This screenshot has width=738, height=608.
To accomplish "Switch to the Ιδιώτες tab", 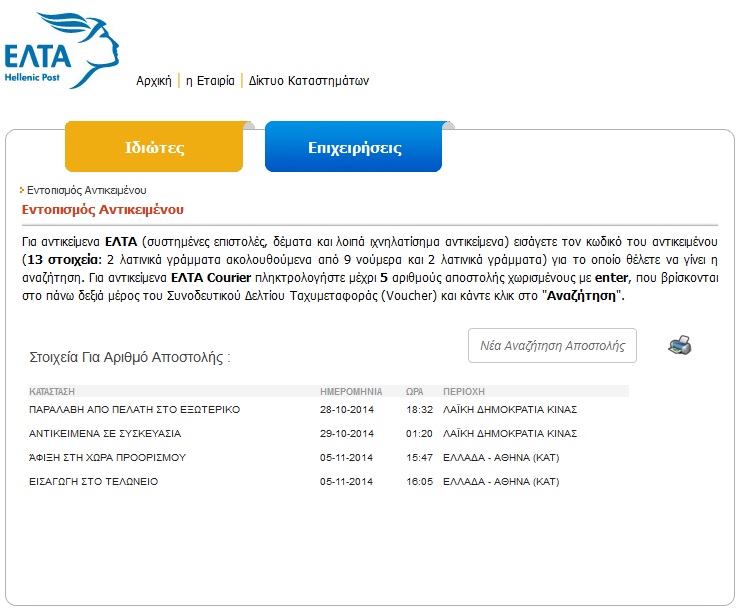I will (154, 147).
